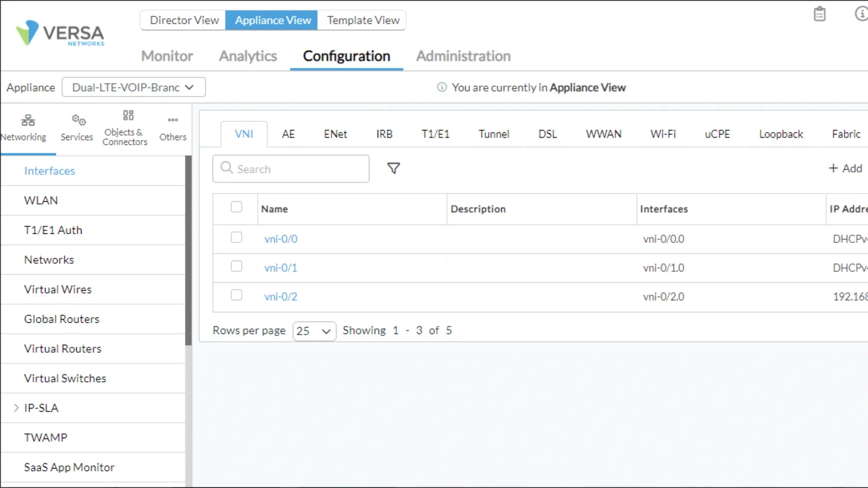Check the vni-0/0 row checkbox

coord(237,238)
